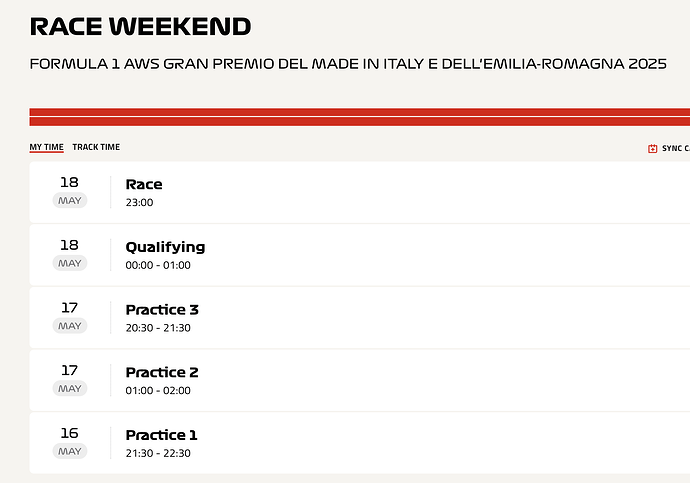Click the Sync Calendar icon

(653, 149)
